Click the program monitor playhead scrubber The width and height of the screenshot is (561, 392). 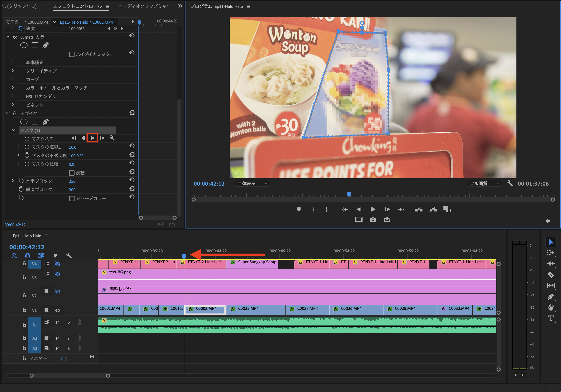pyautogui.click(x=349, y=194)
